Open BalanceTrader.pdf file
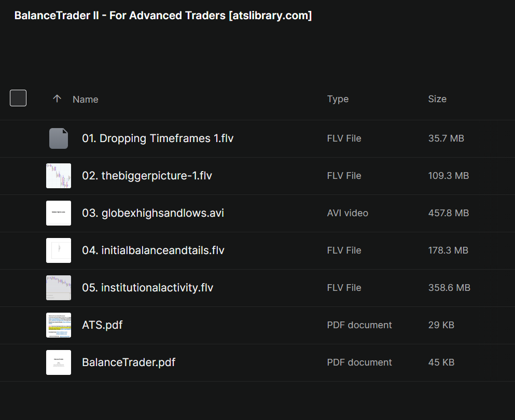The height and width of the screenshot is (420, 515). tap(129, 362)
